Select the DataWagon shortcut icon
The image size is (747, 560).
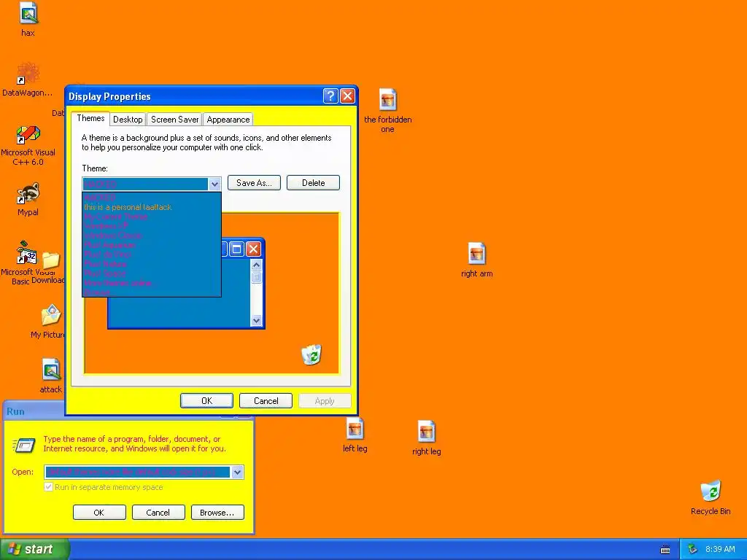[x=28, y=74]
